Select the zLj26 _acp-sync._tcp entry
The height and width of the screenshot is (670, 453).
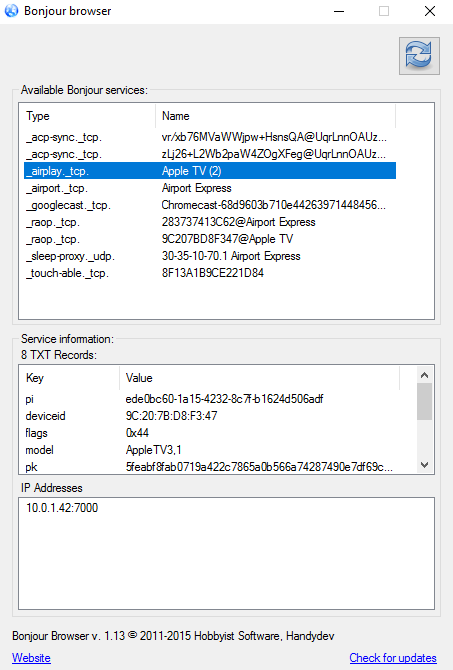click(x=210, y=154)
